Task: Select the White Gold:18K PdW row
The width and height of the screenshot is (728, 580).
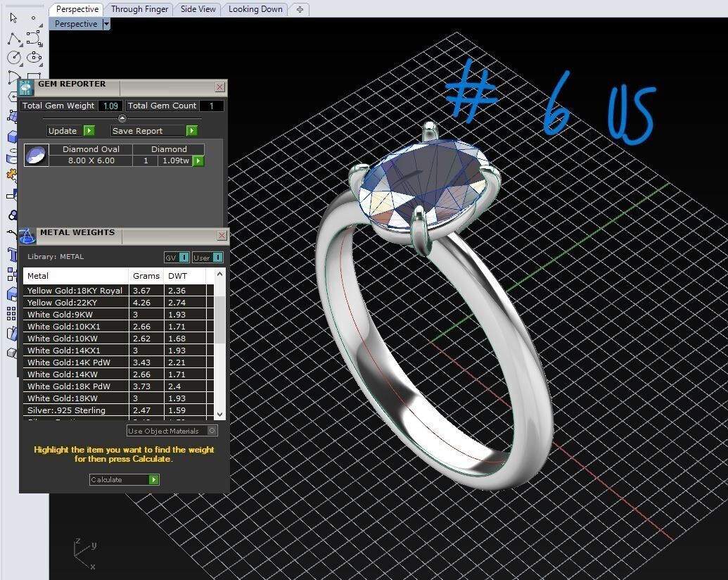Action: 118,386
